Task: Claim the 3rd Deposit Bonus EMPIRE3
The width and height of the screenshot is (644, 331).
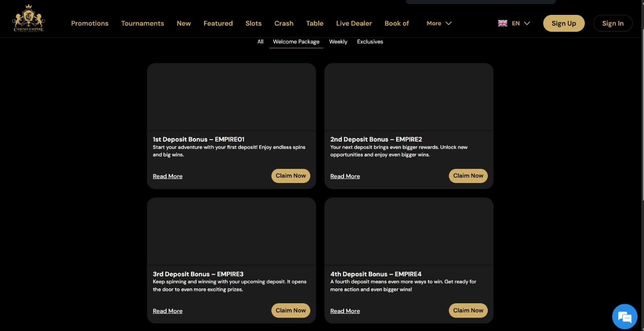Action: pos(291,310)
